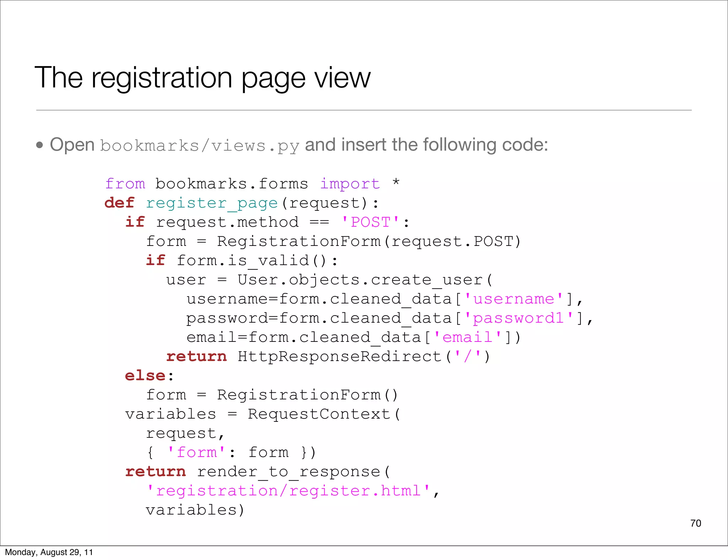Viewport: 728px width, 560px height.
Task: Click the 'def register_page(request):' line
Action: pos(242,203)
